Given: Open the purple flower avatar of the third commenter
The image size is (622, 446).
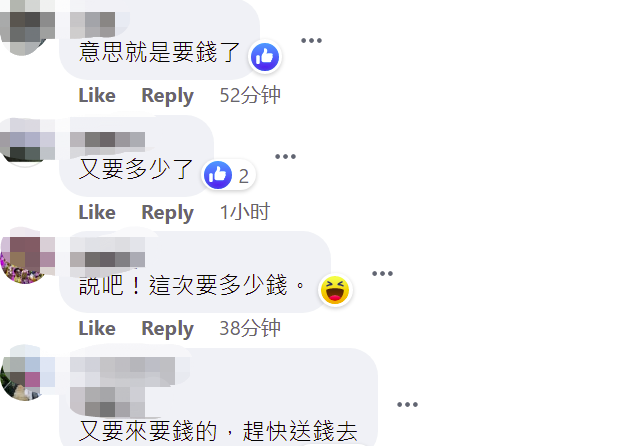Looking at the screenshot, I should 26,258.
